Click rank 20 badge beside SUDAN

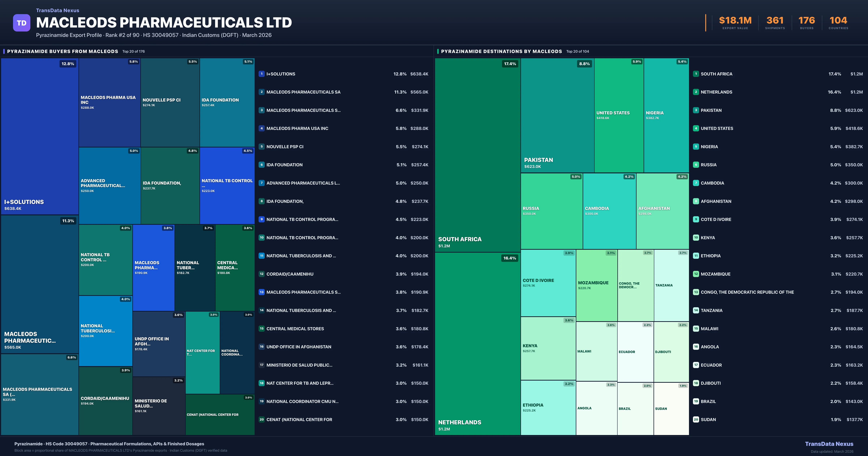696,420
